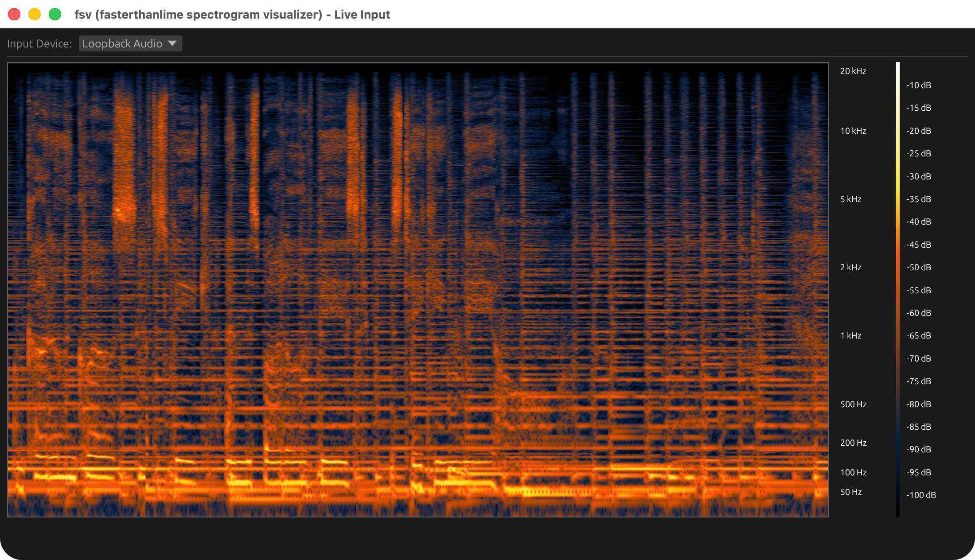The width and height of the screenshot is (975, 560).
Task: Open the Loopback Audio input device dropdown
Action: (x=122, y=43)
